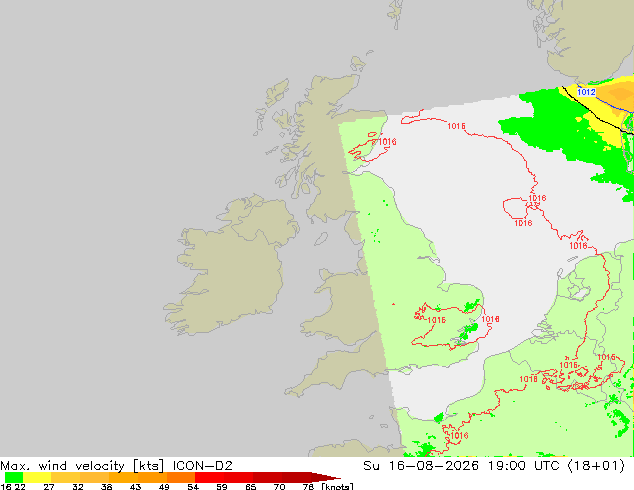Click the bright green 16–22 knots legend swatch
634x490 pixels.
point(14,477)
